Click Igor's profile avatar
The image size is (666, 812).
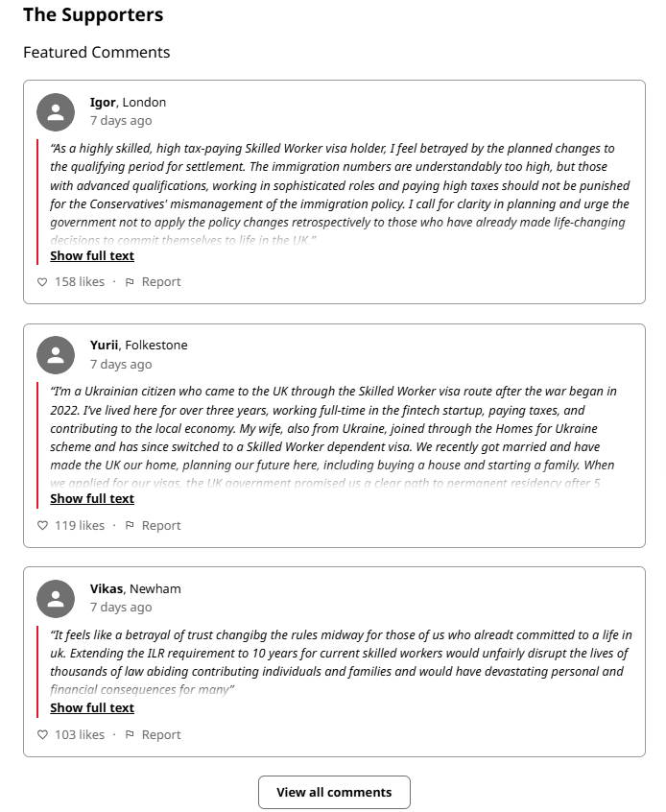(56, 112)
